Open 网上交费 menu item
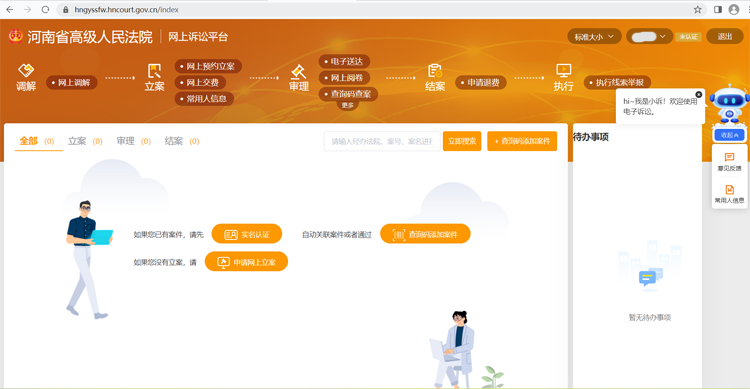The width and height of the screenshot is (750, 389). [x=200, y=82]
